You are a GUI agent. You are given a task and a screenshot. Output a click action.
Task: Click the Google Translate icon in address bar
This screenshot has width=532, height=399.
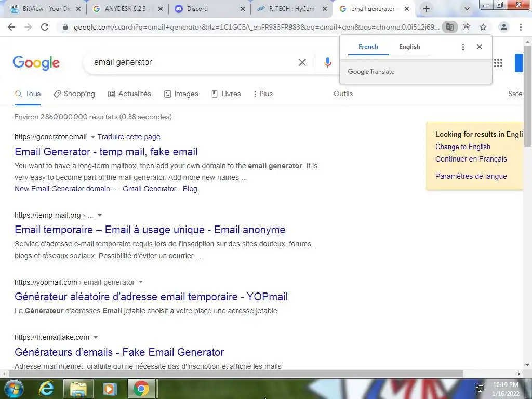point(449,27)
